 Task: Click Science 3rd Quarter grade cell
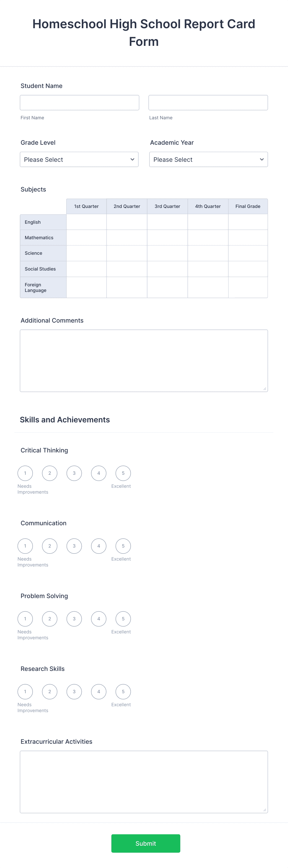pos(167,253)
